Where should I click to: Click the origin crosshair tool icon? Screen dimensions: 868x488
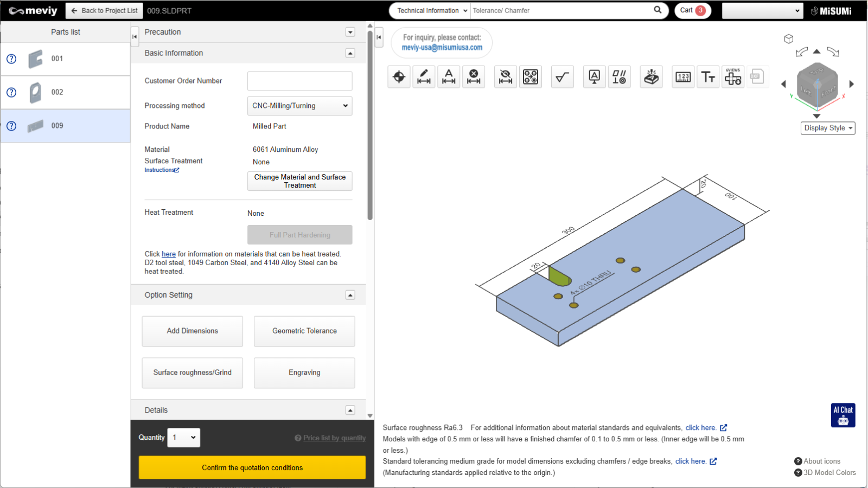tap(399, 77)
